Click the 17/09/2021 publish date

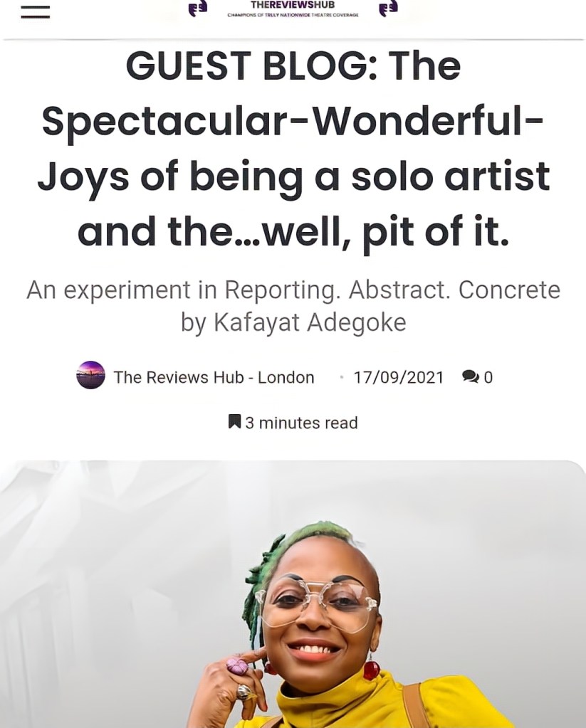click(399, 377)
